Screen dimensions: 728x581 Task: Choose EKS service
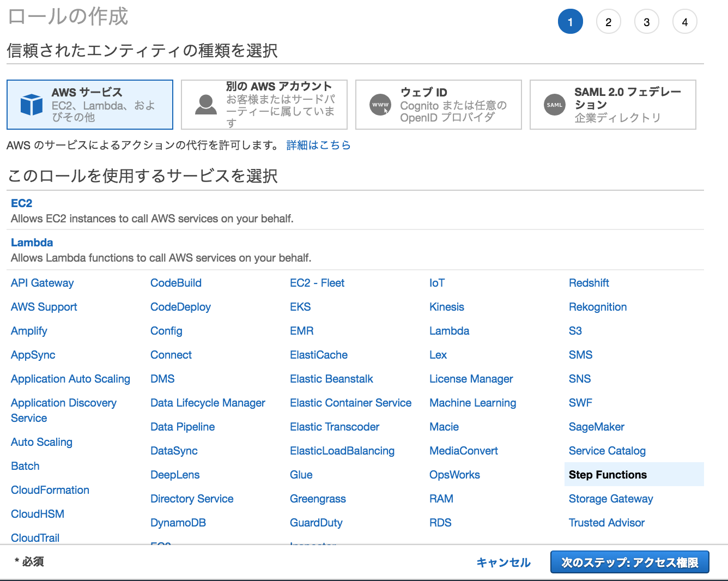pos(300,307)
